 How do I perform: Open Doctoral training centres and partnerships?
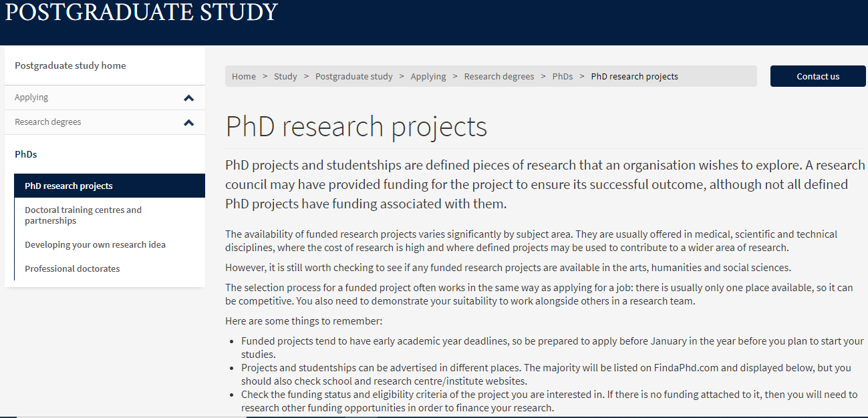pos(83,215)
